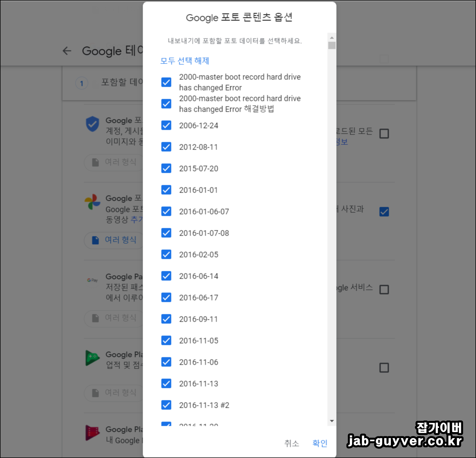Click 여러 형식 button under Google Pay
Image resolution: width=476 pixels, height=458 pixels.
(114, 318)
